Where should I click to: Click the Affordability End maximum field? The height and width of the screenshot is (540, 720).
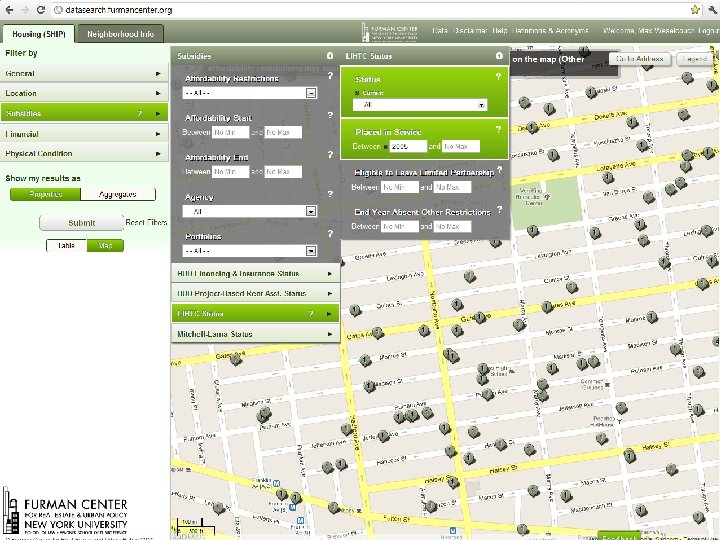(x=283, y=172)
